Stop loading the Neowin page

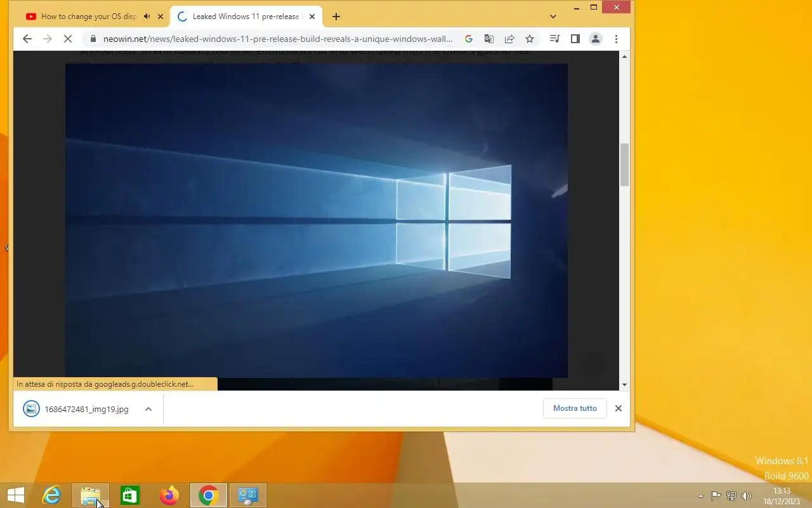click(x=68, y=39)
